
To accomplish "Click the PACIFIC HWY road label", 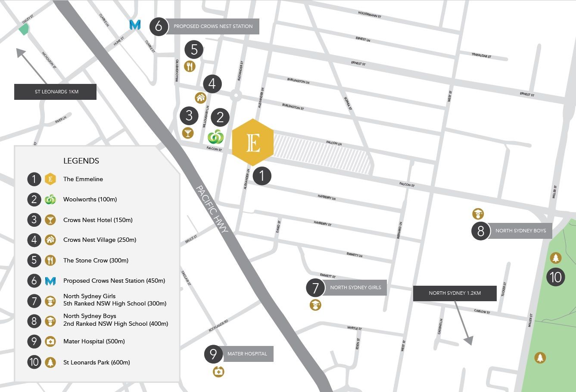I will pos(212,209).
